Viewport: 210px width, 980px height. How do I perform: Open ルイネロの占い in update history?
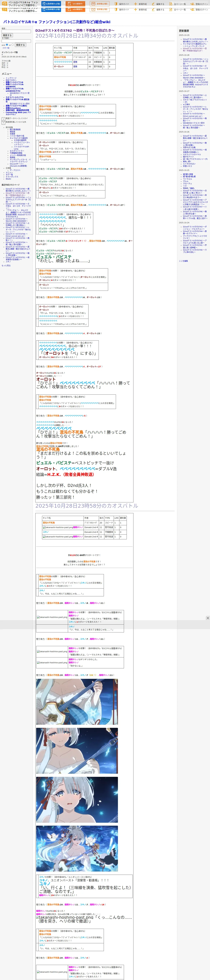click(x=189, y=164)
